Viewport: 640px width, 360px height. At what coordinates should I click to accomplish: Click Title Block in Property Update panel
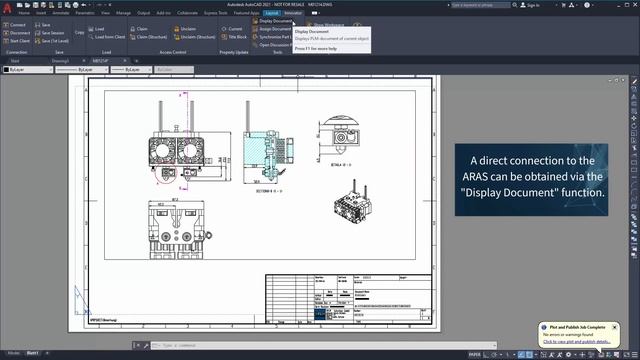[234, 37]
